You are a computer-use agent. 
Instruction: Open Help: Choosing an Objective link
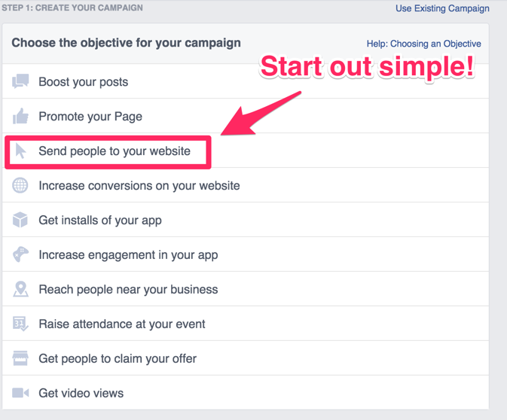tap(423, 44)
